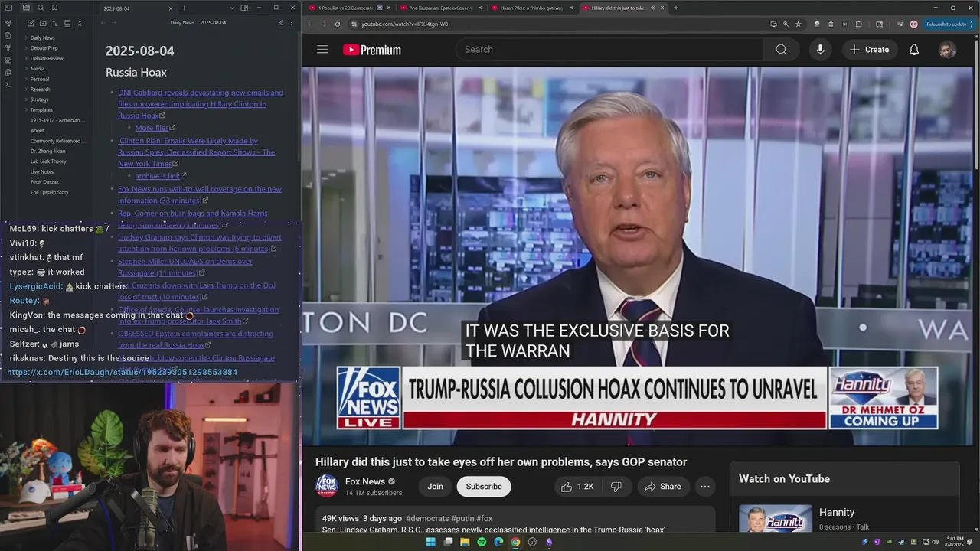
Task: Expand the Daily News folder
Action: pos(43,37)
